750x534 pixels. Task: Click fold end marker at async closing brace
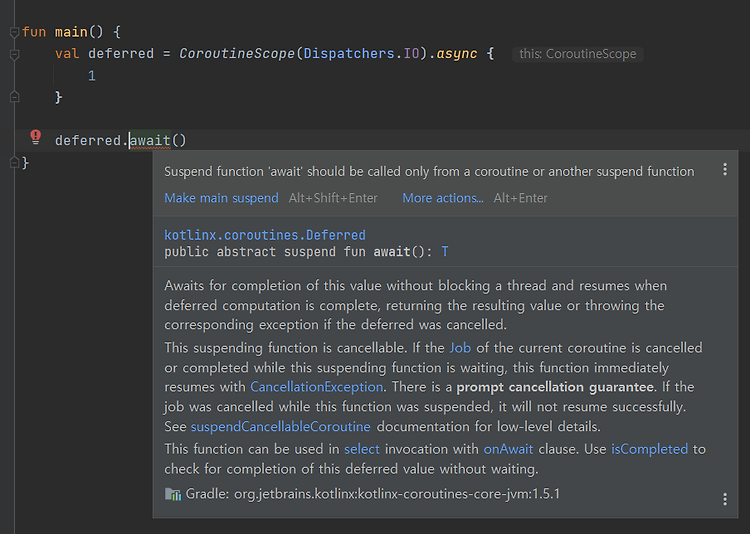click(14, 97)
